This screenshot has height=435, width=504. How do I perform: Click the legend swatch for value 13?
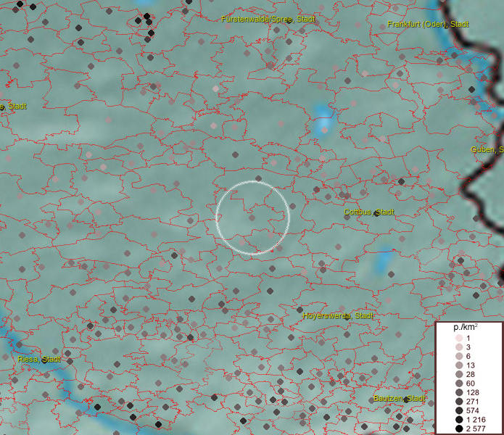[x=459, y=365]
